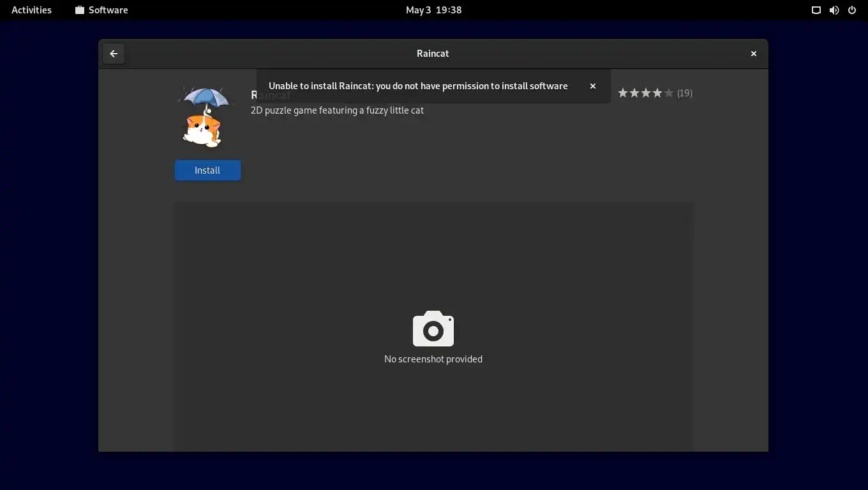Dismiss the install permission error notification
Image resolution: width=868 pixels, height=490 pixels.
592,86
